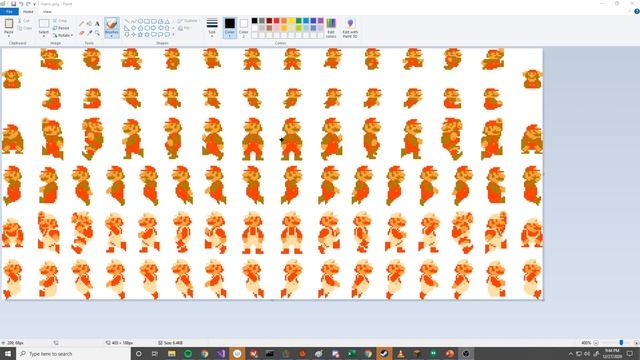
Task: Click the Save icon in quick access toolbar
Action: pyautogui.click(x=13, y=4)
